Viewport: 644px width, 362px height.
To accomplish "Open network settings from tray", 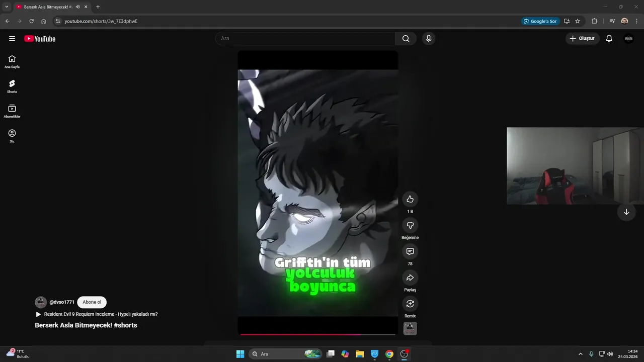I will pos(602,354).
